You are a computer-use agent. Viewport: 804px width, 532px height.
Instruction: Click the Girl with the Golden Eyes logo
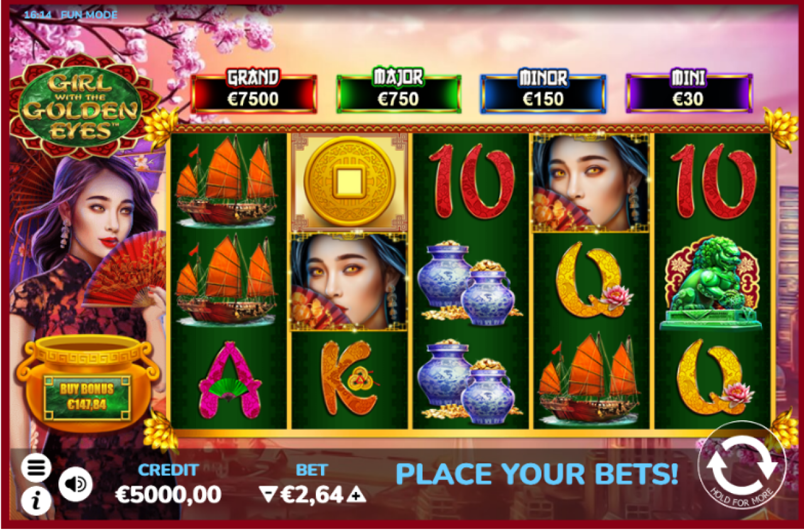pos(80,105)
